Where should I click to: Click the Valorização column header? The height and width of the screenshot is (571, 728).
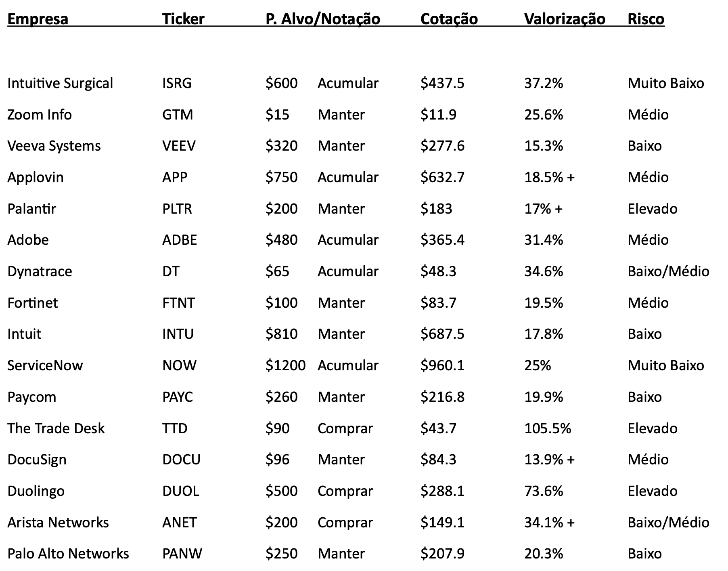coord(564,19)
